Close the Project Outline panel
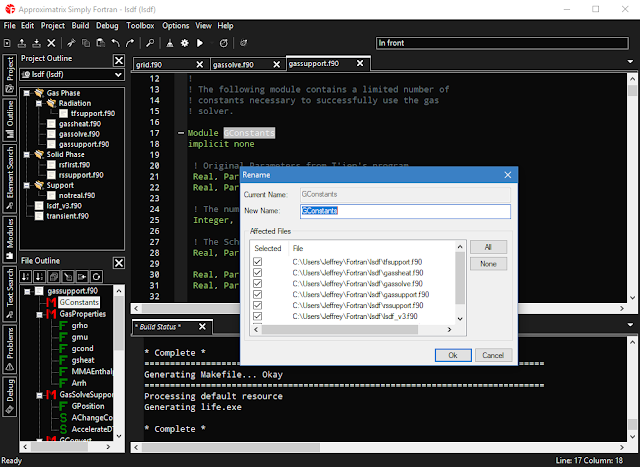This screenshot has width=640, height=467. click(119, 60)
